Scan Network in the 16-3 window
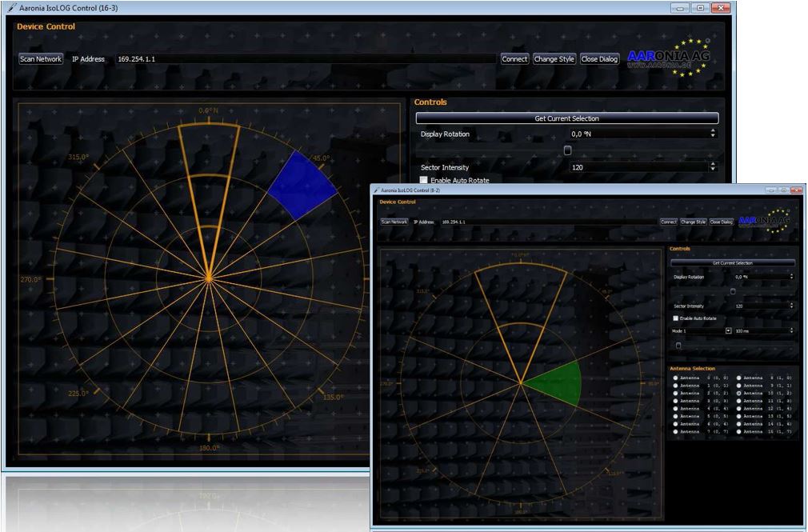 pos(41,58)
